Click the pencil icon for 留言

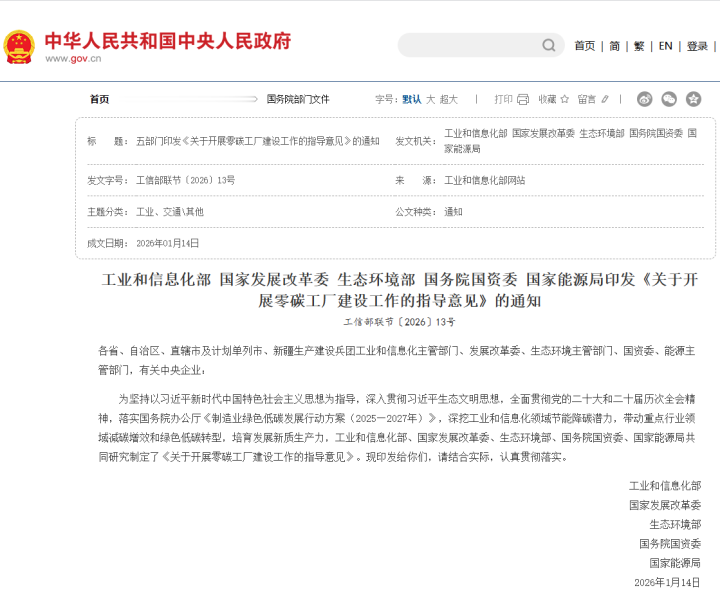coord(605,99)
